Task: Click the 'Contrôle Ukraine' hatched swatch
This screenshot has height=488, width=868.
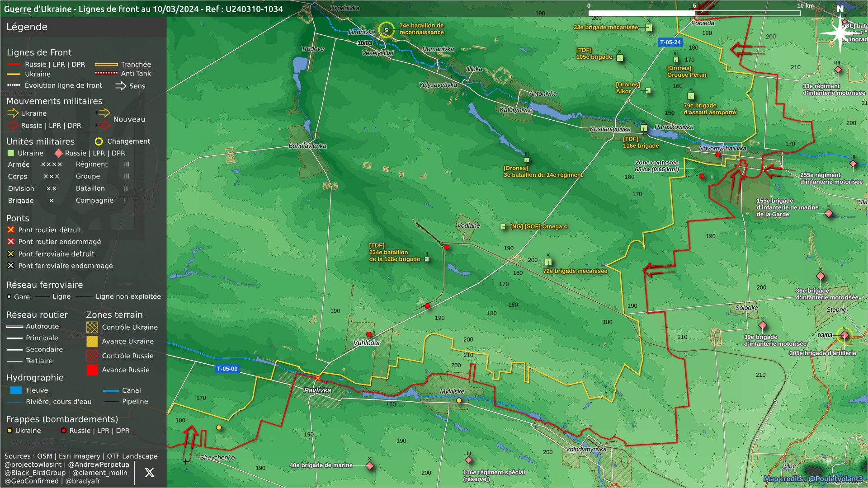Action: coord(92,327)
